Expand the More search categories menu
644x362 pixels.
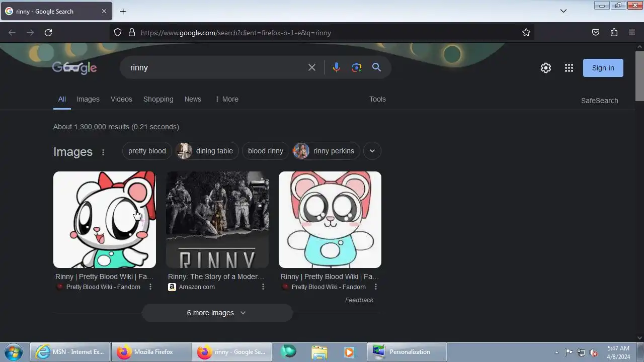pos(226,100)
